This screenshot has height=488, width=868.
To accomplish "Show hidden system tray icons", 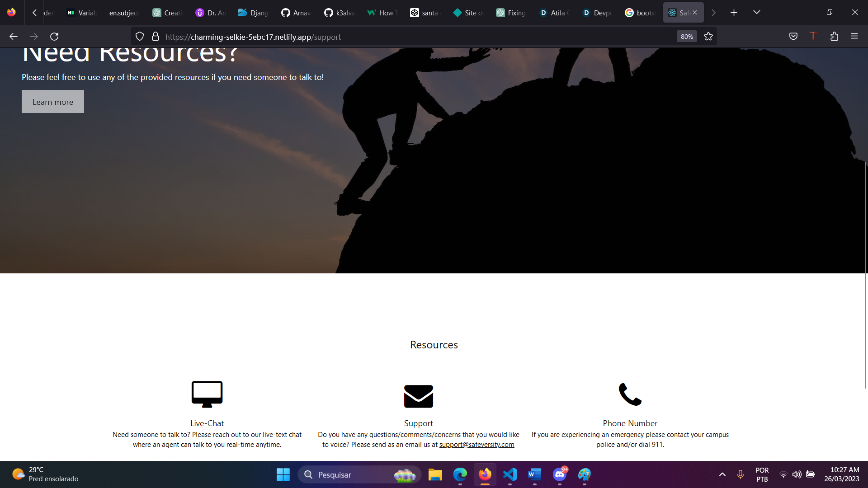I will pos(722,474).
